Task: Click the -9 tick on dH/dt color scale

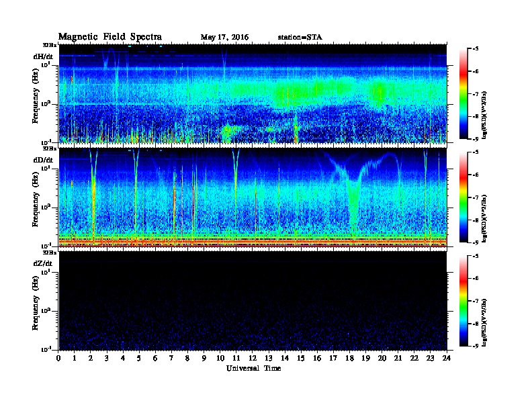Action: tap(476, 139)
